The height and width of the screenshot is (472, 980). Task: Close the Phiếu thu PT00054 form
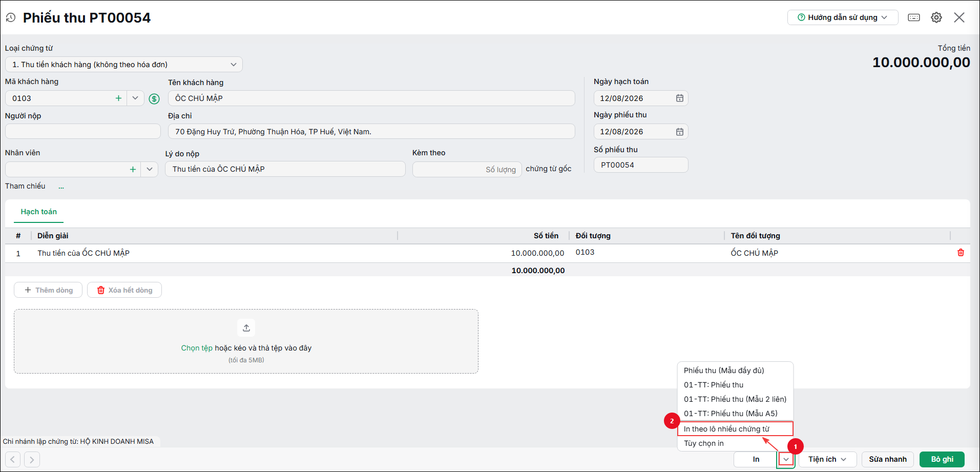point(959,17)
